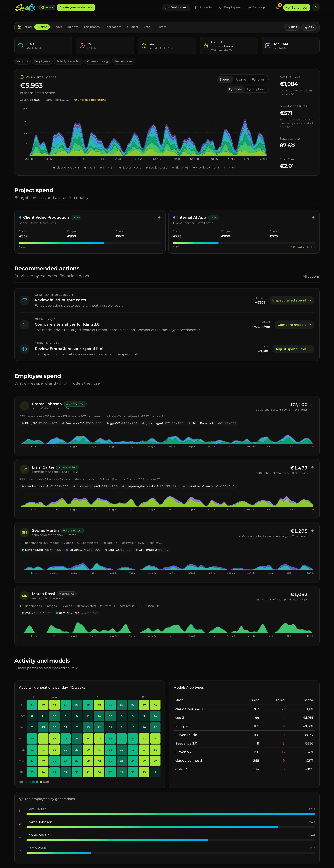
Task: Open Liam Carter's details with the arrow icon
Action: pyautogui.click(x=312, y=467)
